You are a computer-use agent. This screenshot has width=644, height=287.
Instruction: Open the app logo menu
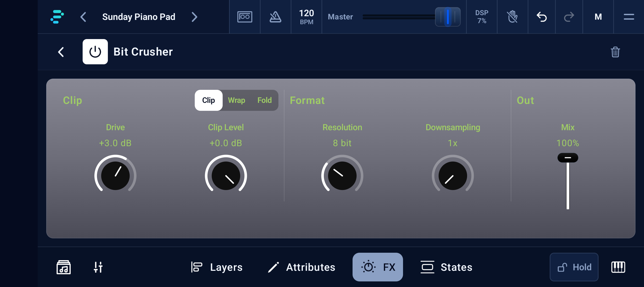click(x=57, y=17)
